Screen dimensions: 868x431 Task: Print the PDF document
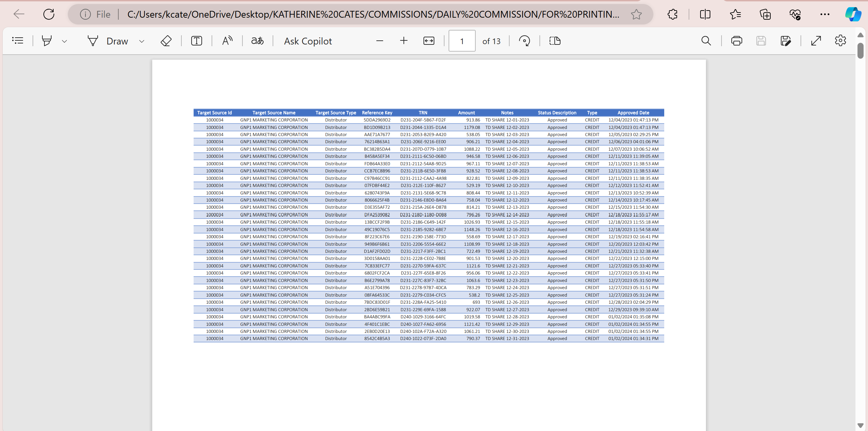coord(736,41)
